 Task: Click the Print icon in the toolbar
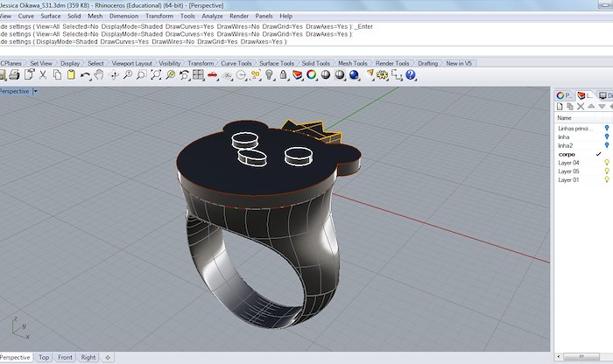coord(14,74)
